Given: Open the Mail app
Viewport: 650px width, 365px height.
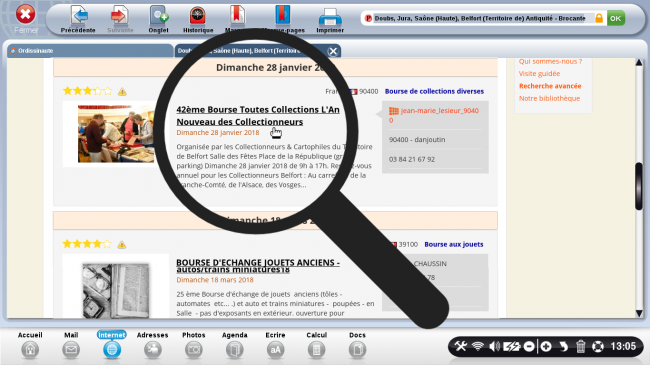Looking at the screenshot, I should tap(71, 345).
